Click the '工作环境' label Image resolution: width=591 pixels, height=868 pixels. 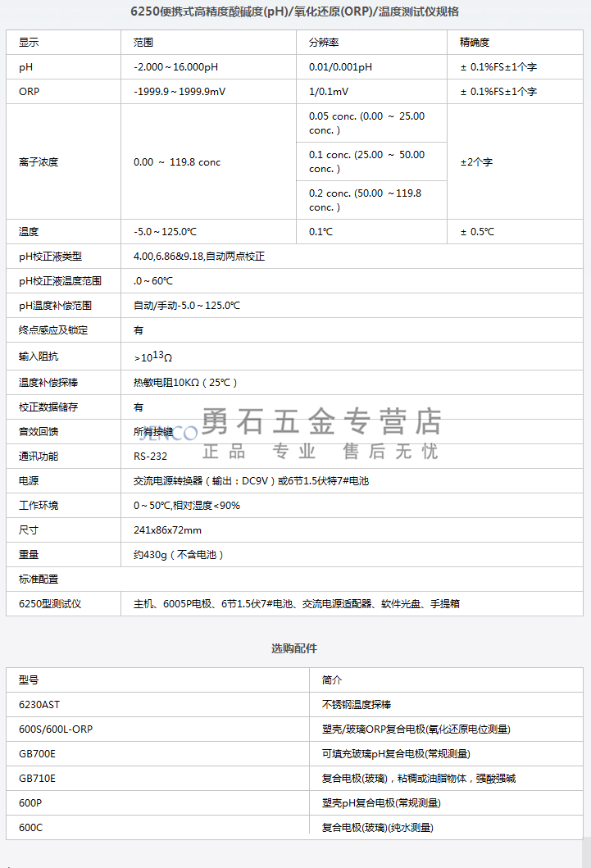pos(39,506)
